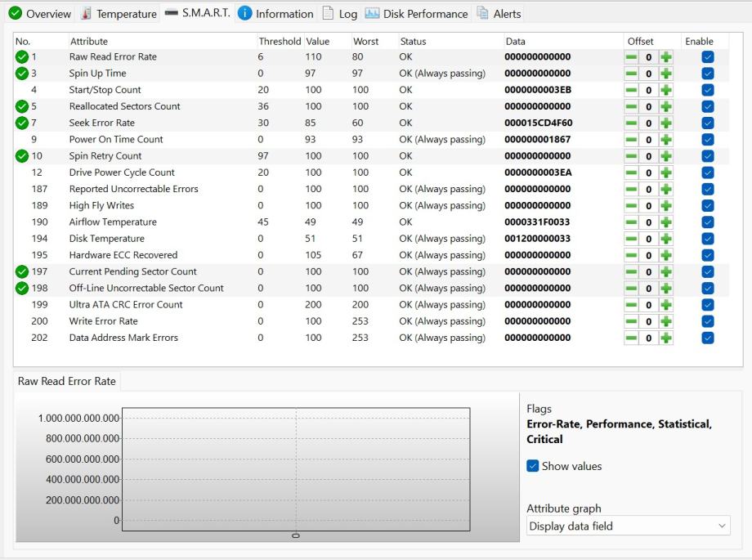Click green check icon of Raw Read Error Rate
This screenshot has height=560, width=752.
coord(21,57)
